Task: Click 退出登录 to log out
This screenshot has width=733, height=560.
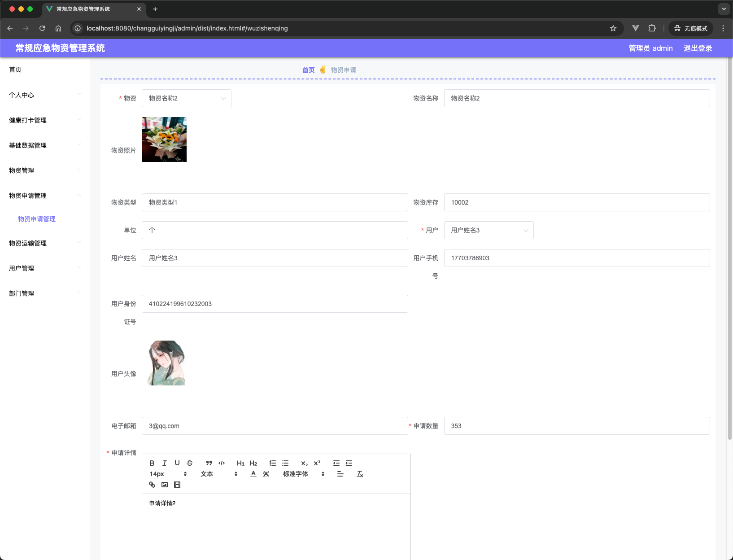Action: [x=698, y=48]
